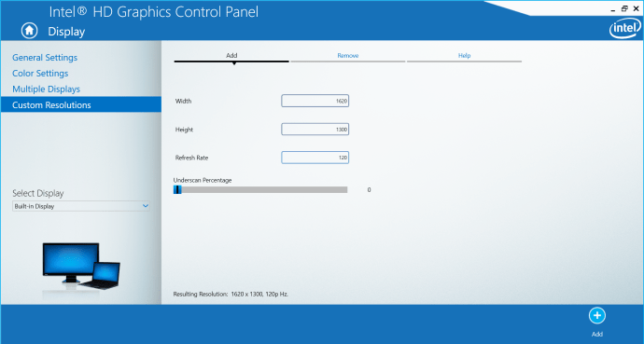The image size is (644, 344).
Task: Select Custom Resolutions in the sidebar
Action: click(x=81, y=105)
